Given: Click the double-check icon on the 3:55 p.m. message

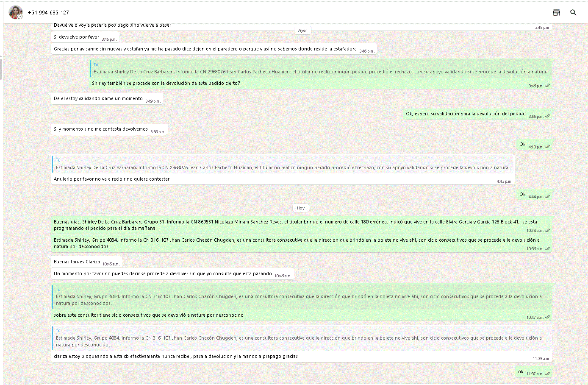Looking at the screenshot, I should click(x=548, y=116).
